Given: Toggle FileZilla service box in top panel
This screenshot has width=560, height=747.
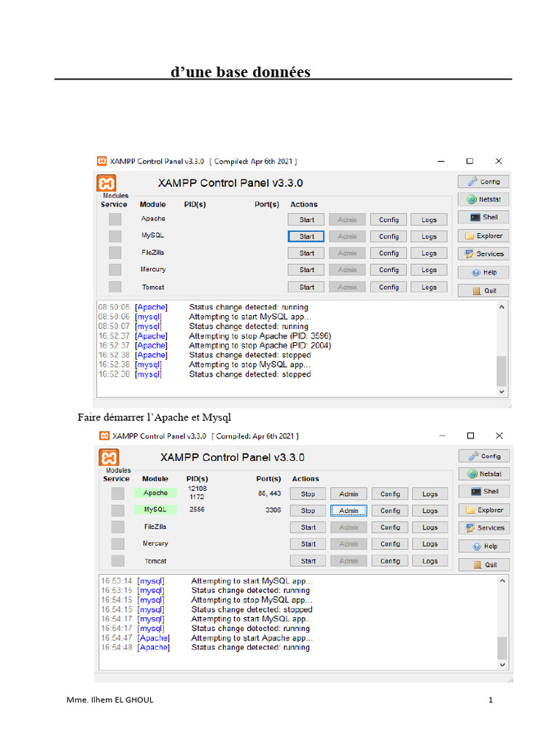Looking at the screenshot, I should (114, 252).
